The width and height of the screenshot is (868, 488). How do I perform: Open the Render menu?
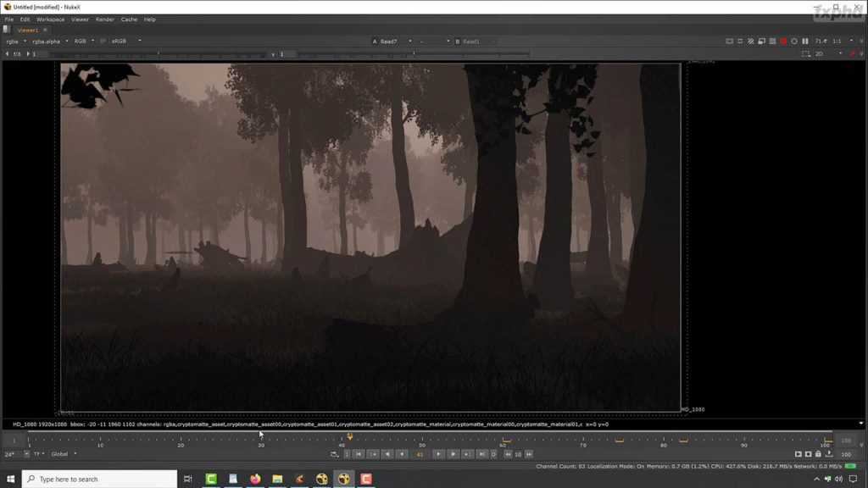click(104, 19)
